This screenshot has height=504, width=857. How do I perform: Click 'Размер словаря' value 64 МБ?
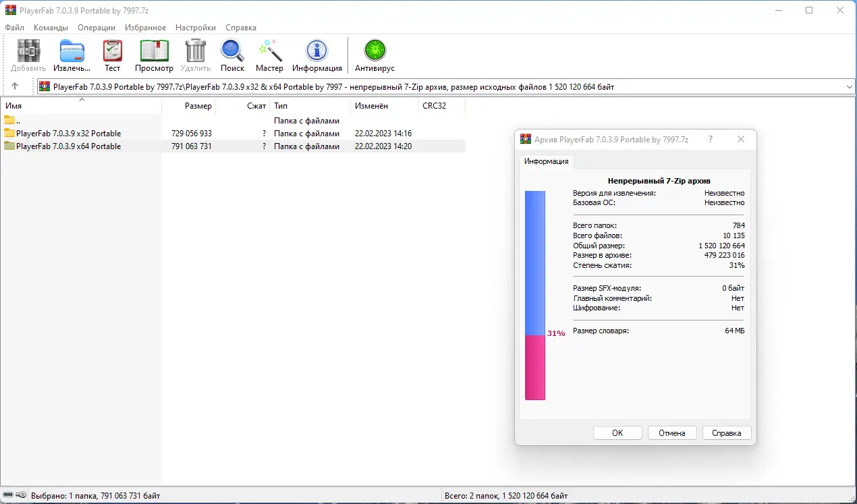tap(735, 331)
